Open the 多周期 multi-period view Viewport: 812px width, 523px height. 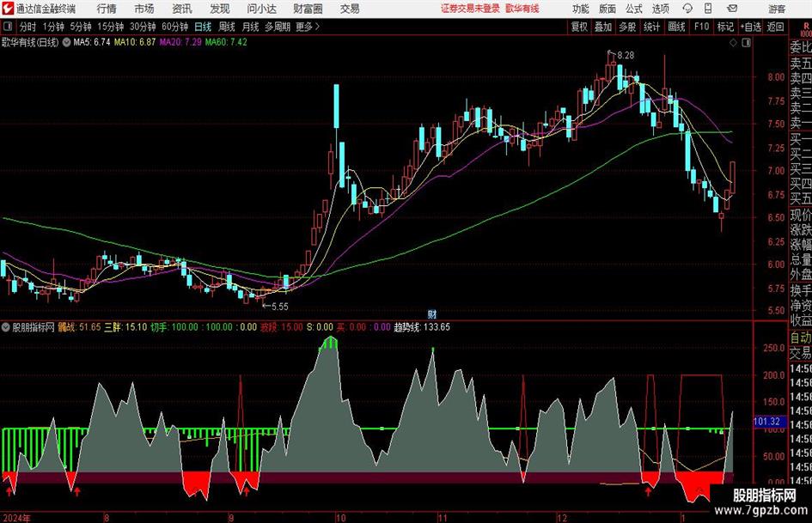point(278,27)
